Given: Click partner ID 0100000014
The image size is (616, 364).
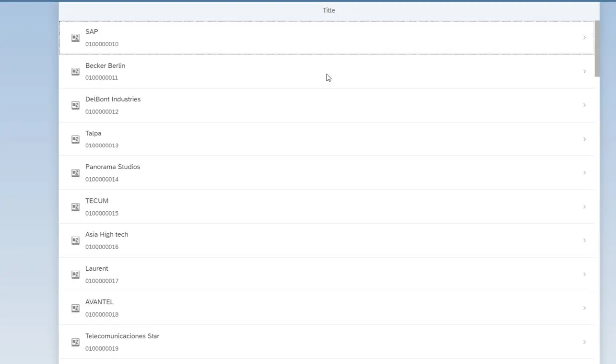Looking at the screenshot, I should pyautogui.click(x=102, y=179).
